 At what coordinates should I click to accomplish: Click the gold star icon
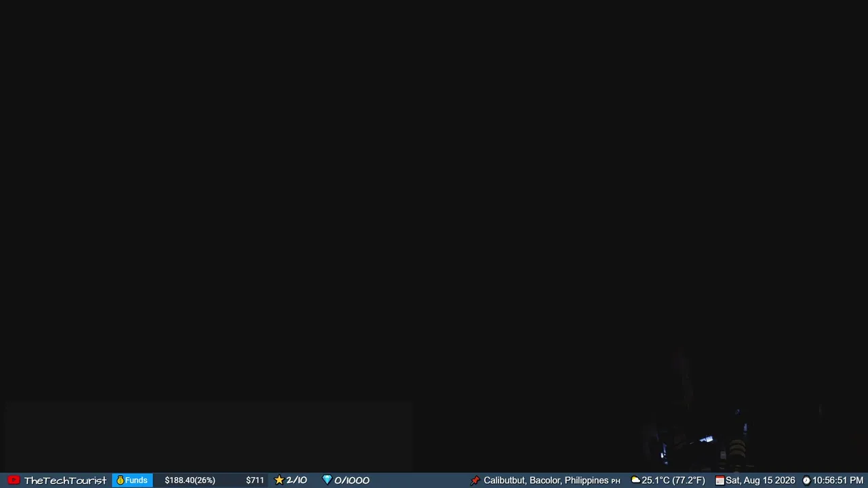point(279,480)
